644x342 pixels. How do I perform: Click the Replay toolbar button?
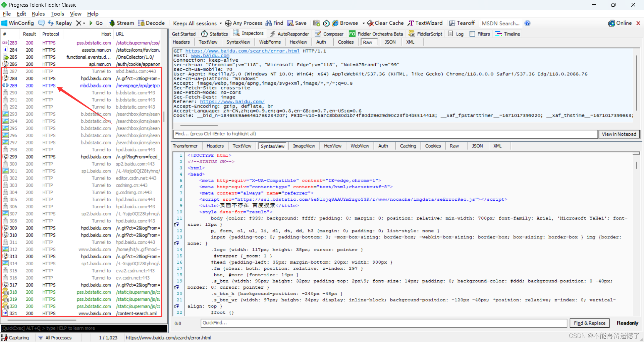pos(60,23)
